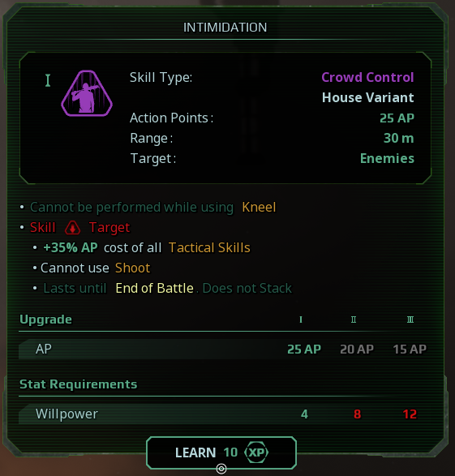
Task: Click the 20 AP tier II value
Action: tap(357, 349)
